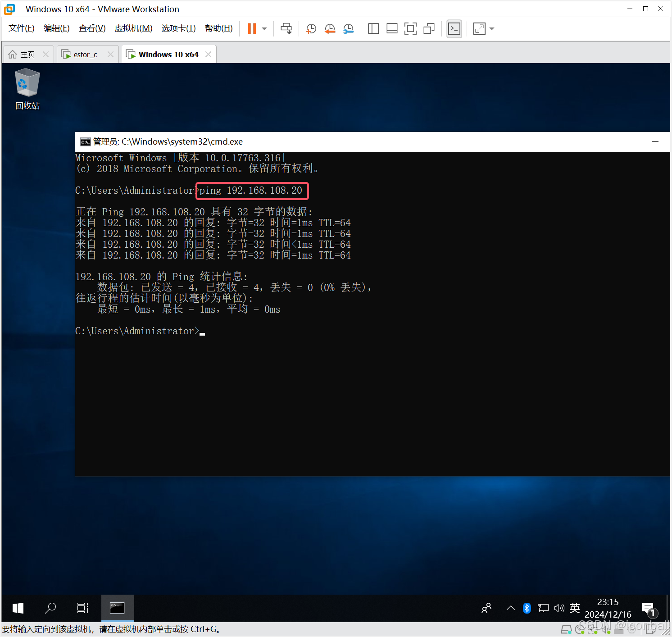
Task: Close the Windows 10 x64 tab
Action: (x=208, y=55)
